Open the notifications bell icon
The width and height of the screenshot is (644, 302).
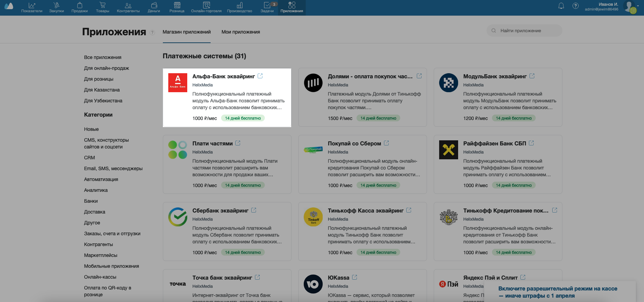tap(561, 6)
